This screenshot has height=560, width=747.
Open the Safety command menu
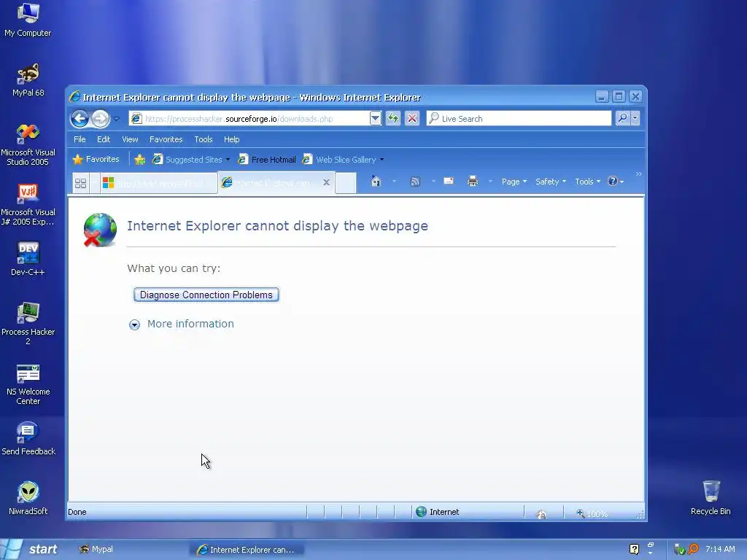click(x=550, y=182)
